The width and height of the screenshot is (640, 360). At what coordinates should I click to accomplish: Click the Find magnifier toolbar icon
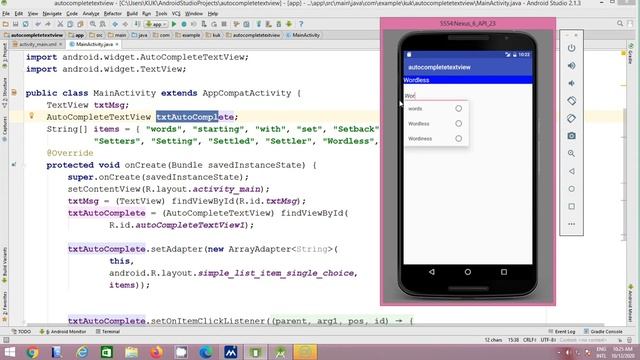(93, 24)
